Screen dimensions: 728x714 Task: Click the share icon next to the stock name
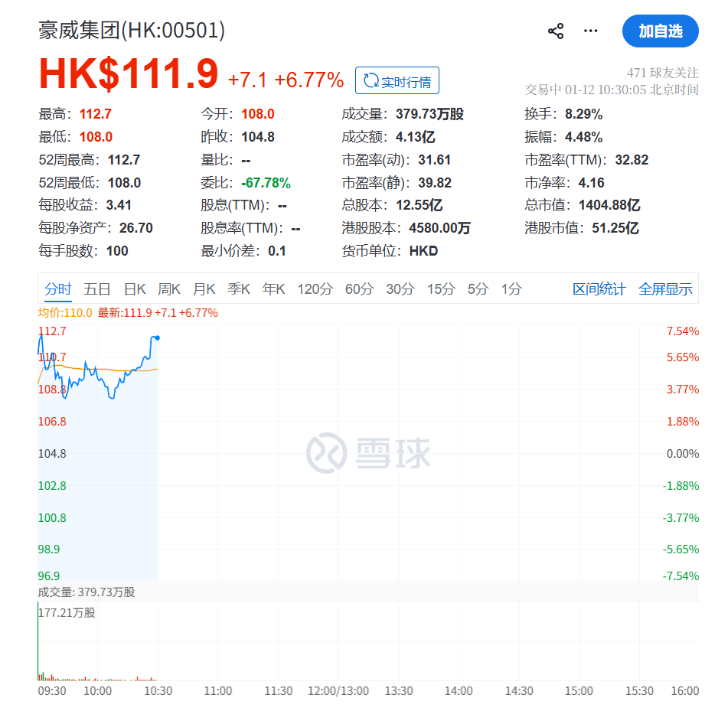click(x=556, y=30)
